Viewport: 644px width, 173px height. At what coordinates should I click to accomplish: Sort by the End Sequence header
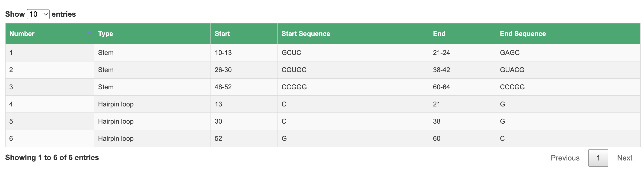(568, 34)
